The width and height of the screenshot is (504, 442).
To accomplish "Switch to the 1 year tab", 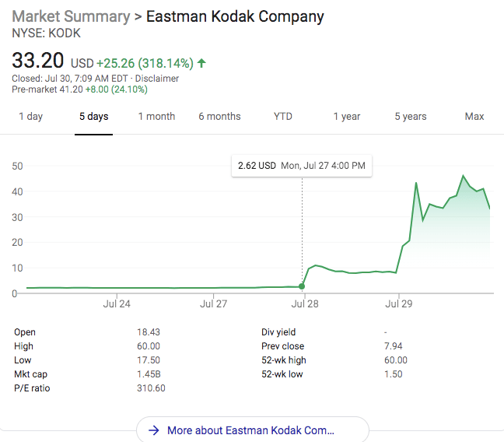I will (347, 117).
